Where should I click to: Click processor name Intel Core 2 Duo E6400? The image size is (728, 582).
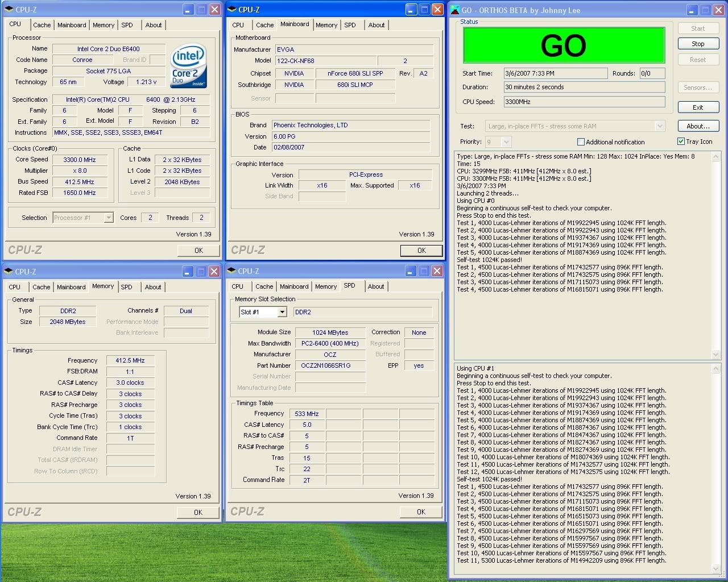[x=109, y=49]
